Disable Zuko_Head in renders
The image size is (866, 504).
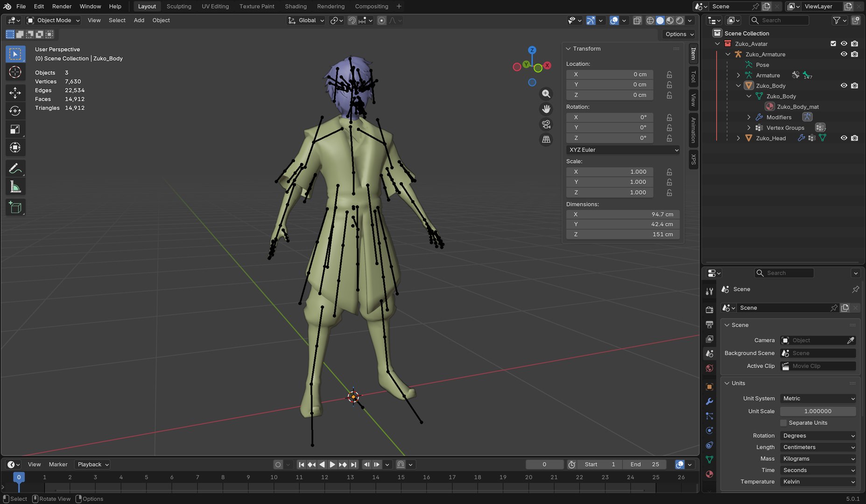pos(854,138)
